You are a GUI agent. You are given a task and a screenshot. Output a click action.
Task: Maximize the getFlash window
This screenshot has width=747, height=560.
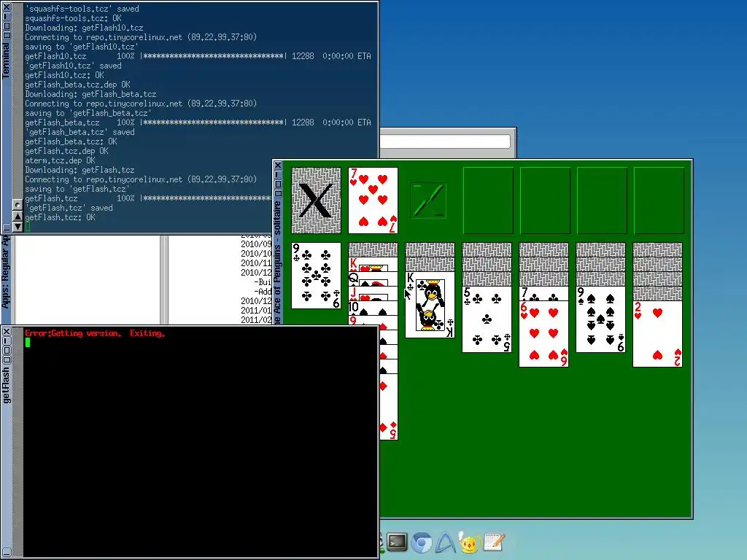pos(6,351)
